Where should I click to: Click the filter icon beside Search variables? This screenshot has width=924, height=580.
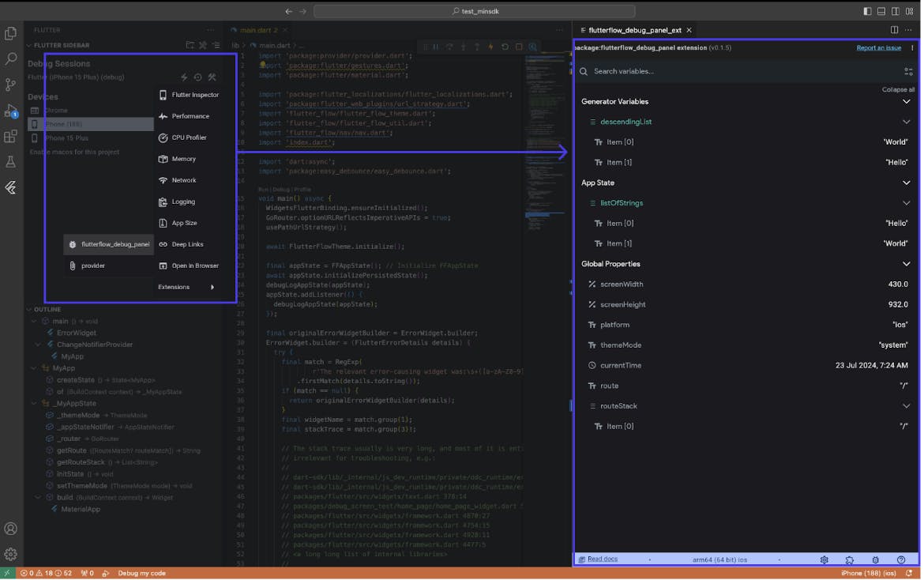click(x=908, y=71)
